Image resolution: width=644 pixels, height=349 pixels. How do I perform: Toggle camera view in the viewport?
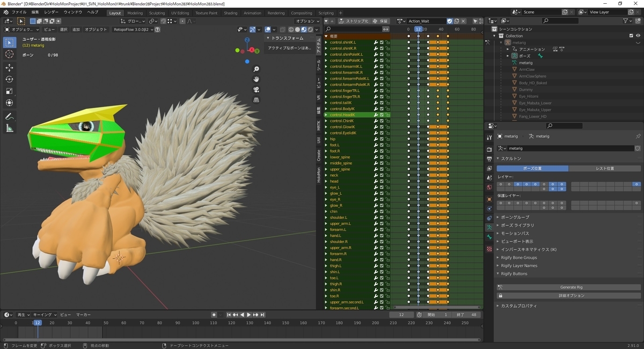tap(257, 90)
